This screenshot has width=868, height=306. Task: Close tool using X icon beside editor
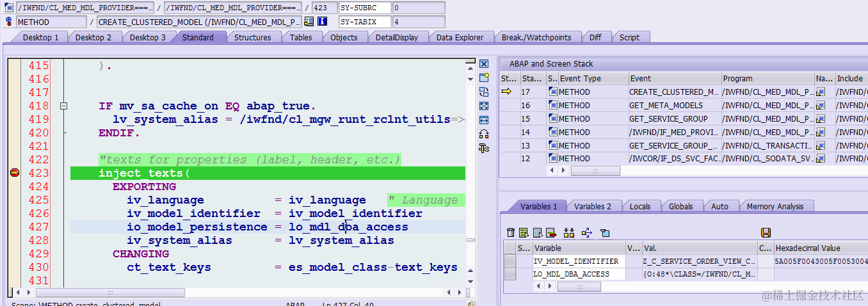coord(484,64)
